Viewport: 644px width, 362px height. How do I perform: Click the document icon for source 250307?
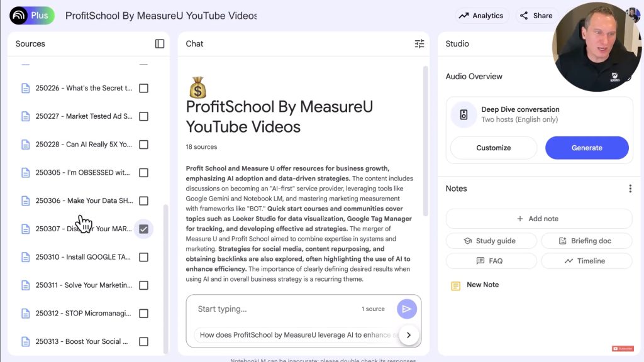25,229
